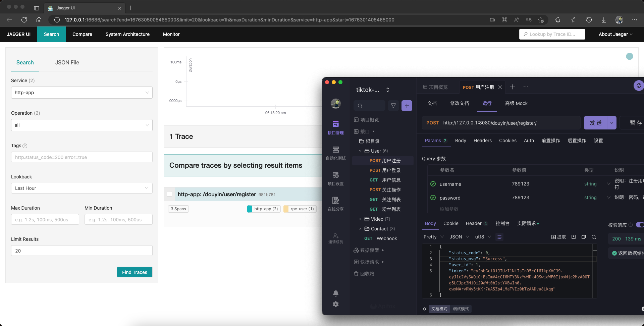Open Edge favorites list icon
This screenshot has width=644, height=326.
(574, 20)
